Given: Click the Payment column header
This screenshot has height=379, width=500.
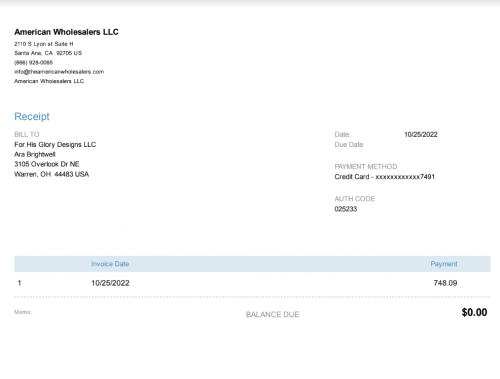Looking at the screenshot, I should (x=444, y=264).
